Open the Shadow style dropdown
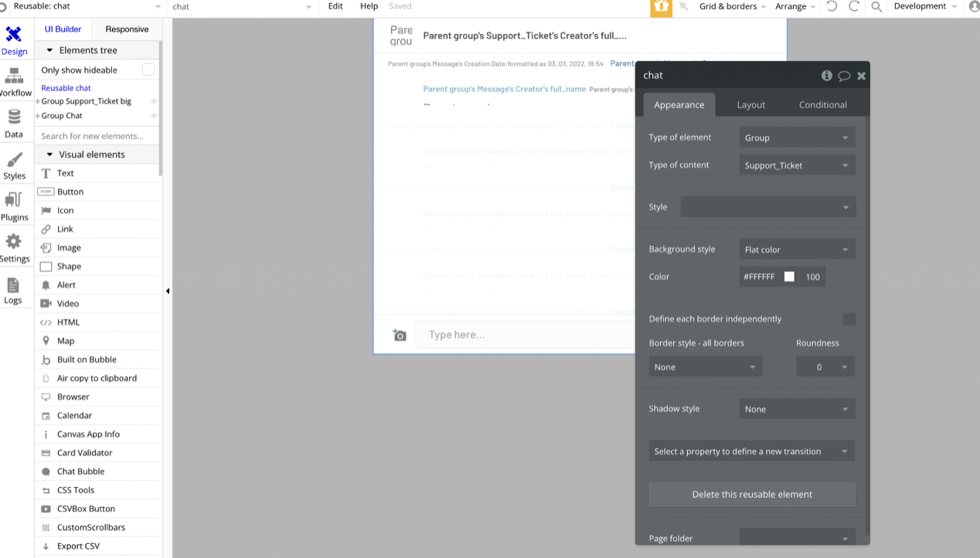980x558 pixels. click(x=797, y=410)
